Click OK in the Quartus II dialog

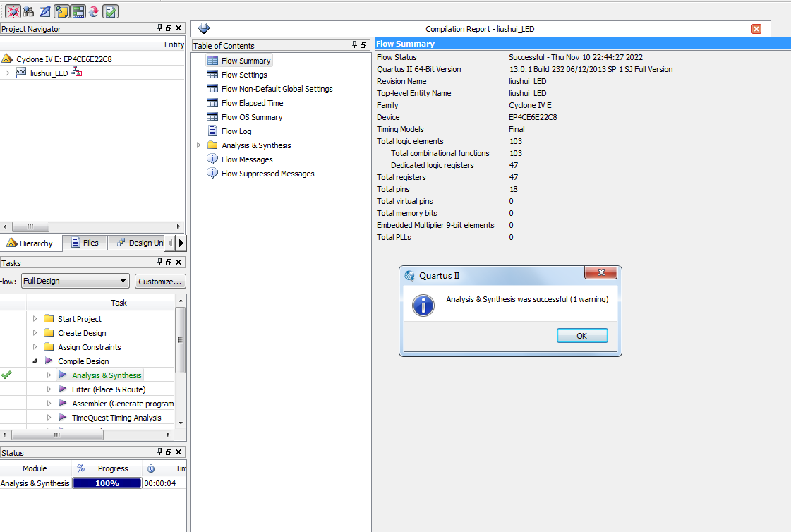click(x=582, y=336)
